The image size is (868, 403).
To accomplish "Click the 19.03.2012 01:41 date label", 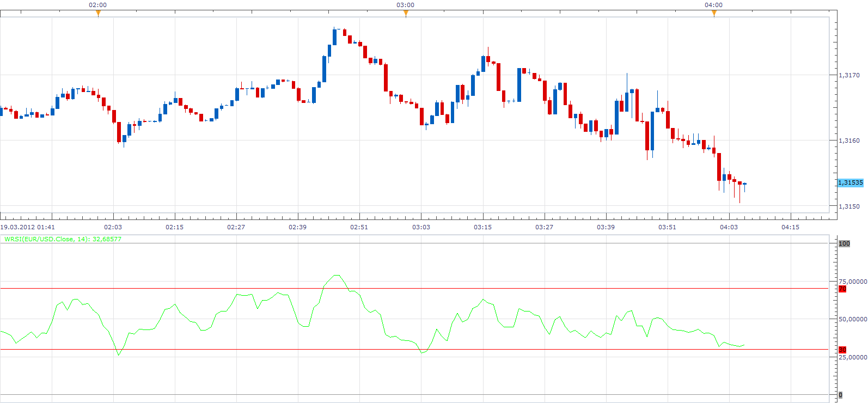I will (27, 227).
